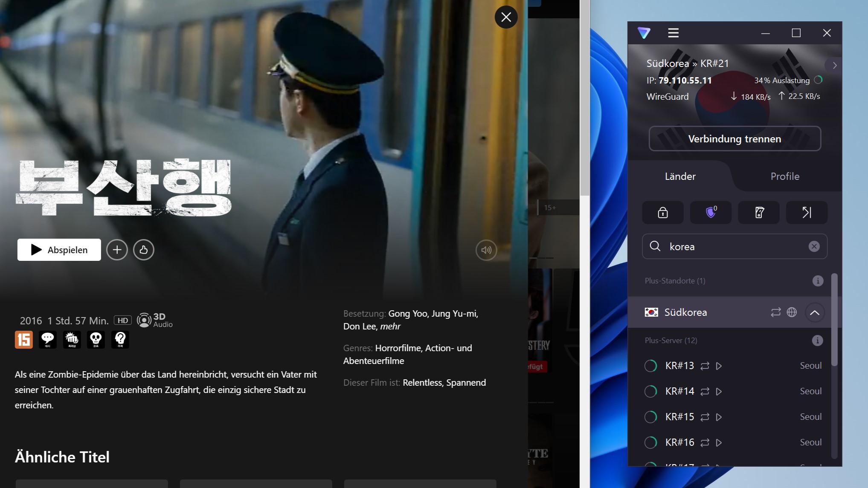
Task: Select KR#13 Seoul server radio button
Action: 651,365
